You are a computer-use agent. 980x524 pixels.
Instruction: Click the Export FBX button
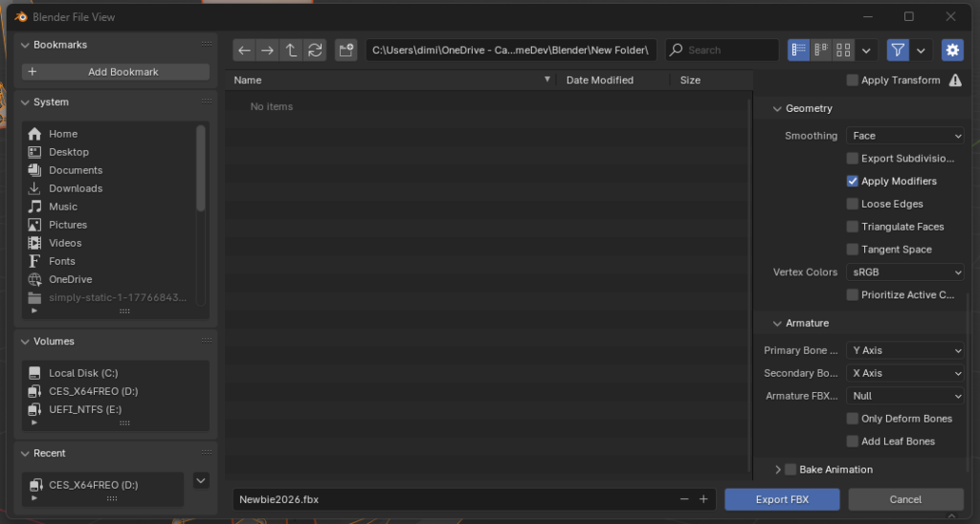tap(782, 499)
